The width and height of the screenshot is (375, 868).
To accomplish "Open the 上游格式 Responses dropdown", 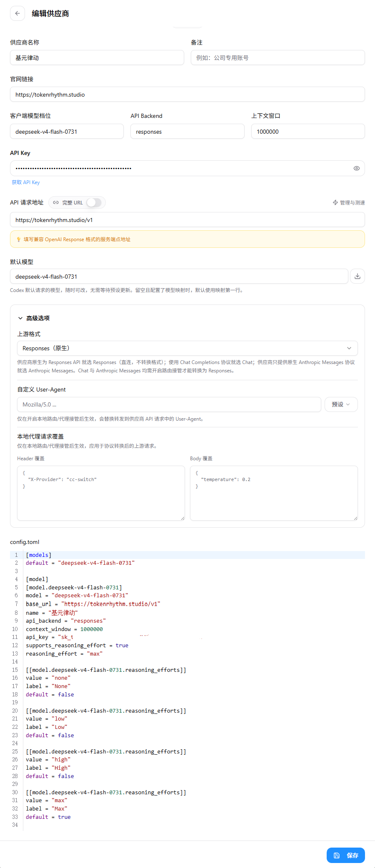I will click(x=187, y=348).
